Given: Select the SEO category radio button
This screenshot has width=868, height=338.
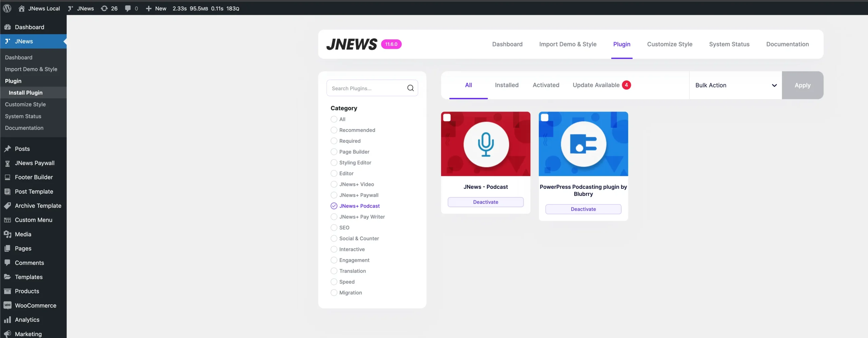Looking at the screenshot, I should (334, 228).
